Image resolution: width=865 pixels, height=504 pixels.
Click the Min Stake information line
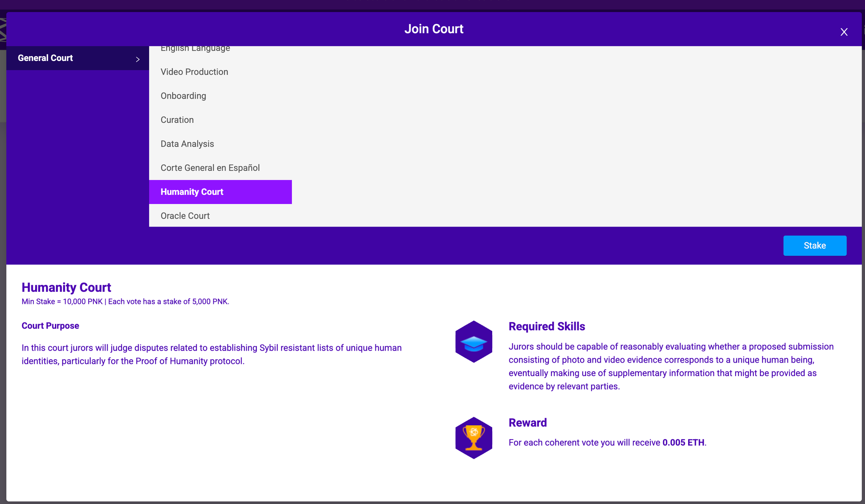point(125,302)
